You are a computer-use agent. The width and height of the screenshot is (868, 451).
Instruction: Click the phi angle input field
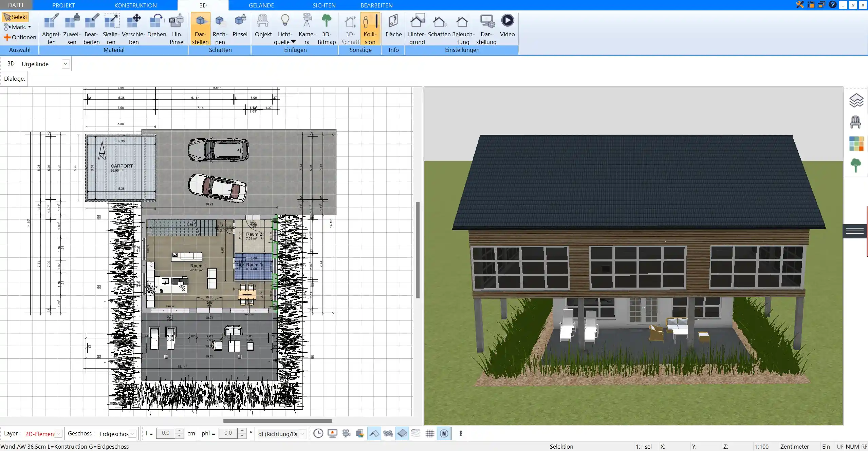[x=228, y=433]
